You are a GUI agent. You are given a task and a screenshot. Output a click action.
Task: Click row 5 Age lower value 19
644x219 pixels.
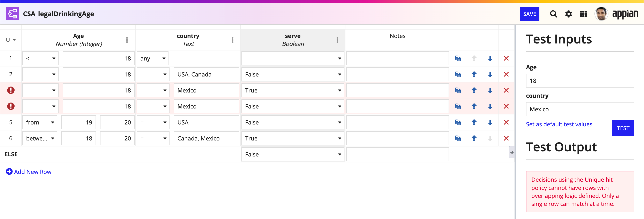click(78, 122)
